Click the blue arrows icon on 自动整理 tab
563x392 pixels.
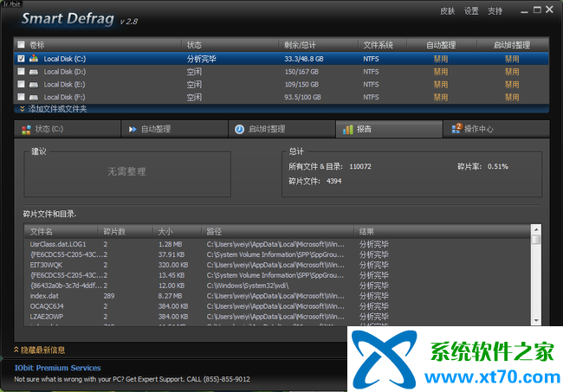click(133, 129)
